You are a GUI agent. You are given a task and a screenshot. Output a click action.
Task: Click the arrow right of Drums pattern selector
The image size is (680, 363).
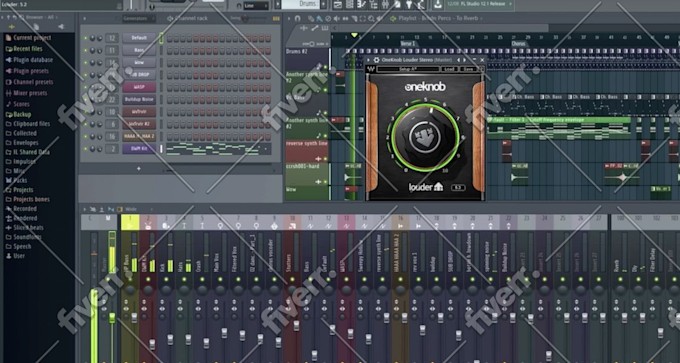click(x=324, y=4)
